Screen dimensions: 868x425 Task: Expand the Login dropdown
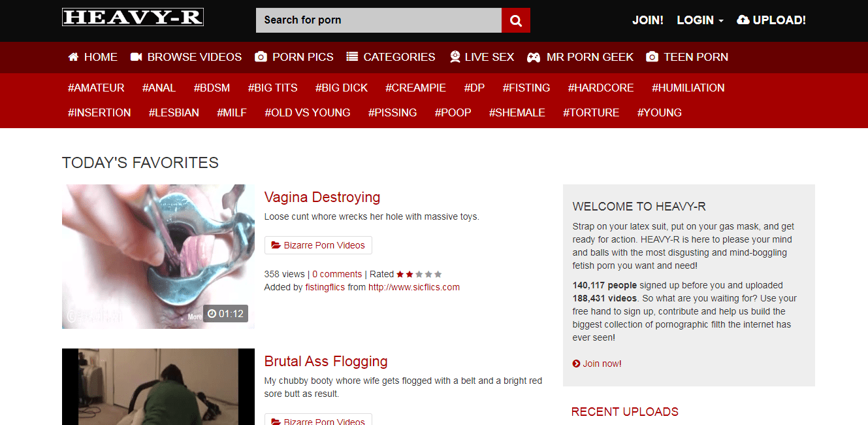(x=699, y=20)
